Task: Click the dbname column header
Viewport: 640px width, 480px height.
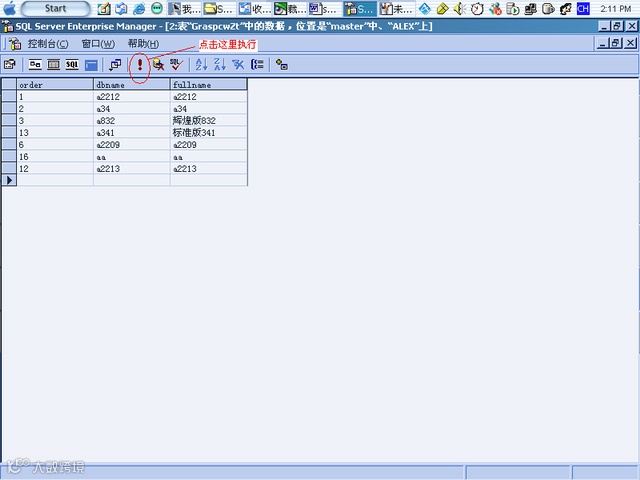Action: [131, 84]
